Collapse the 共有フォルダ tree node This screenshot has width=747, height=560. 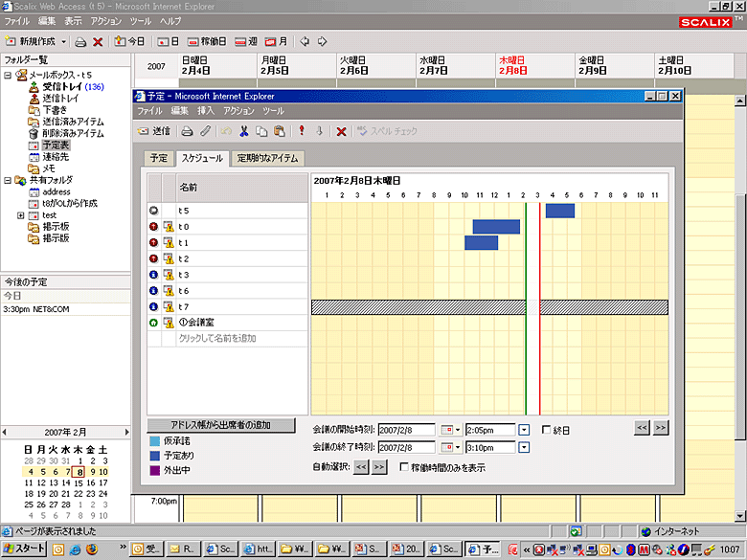[8, 180]
